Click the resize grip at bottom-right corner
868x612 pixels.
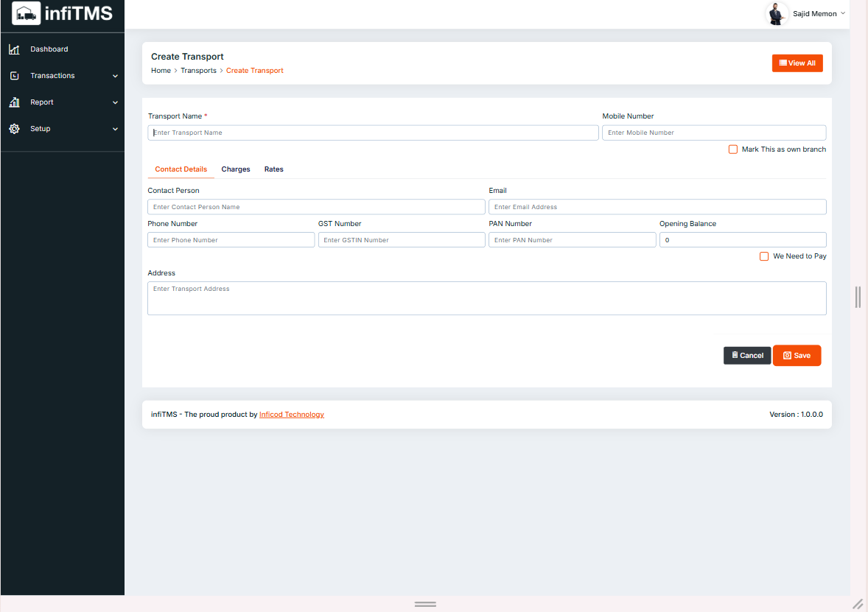pyautogui.click(x=857, y=604)
